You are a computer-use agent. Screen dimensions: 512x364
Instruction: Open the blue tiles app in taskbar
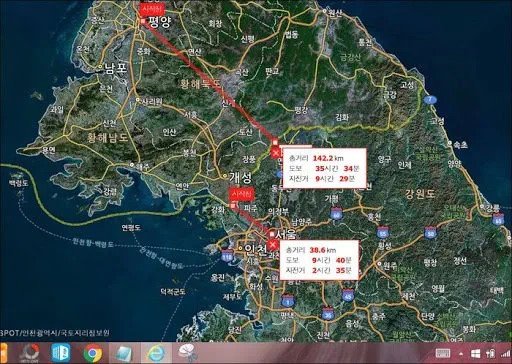tap(61, 353)
